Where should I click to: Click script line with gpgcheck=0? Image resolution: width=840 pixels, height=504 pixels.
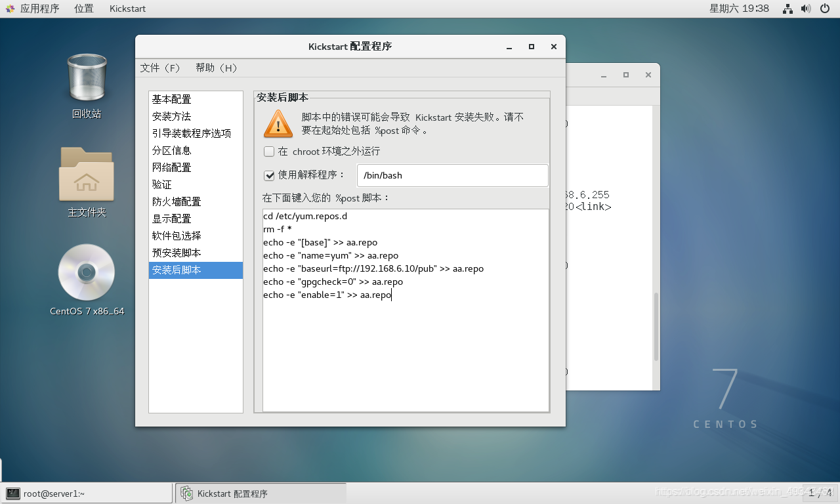(333, 282)
